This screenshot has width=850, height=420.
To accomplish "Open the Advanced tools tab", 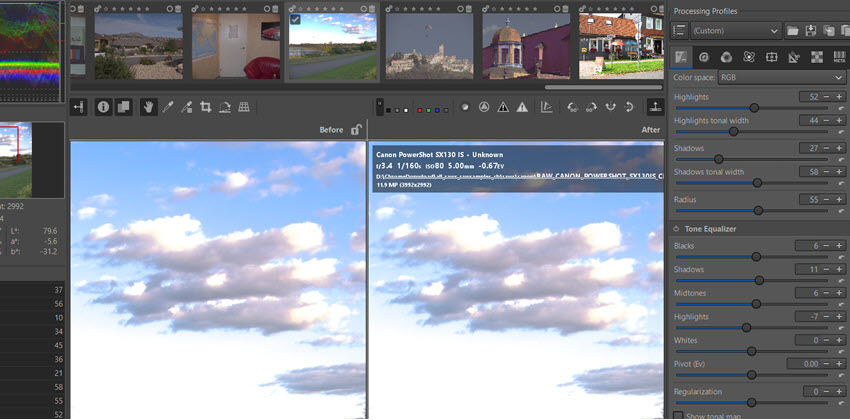I will point(749,57).
